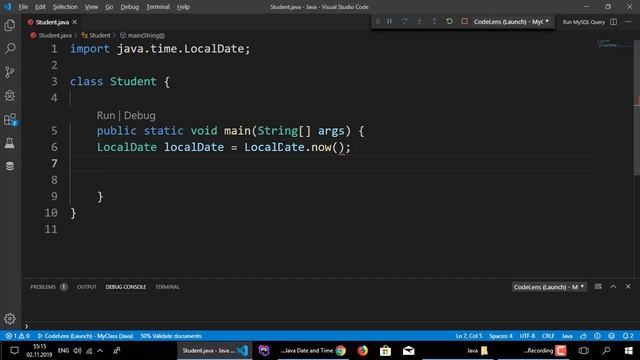
Task: Open the View menu
Action: tap(91, 7)
